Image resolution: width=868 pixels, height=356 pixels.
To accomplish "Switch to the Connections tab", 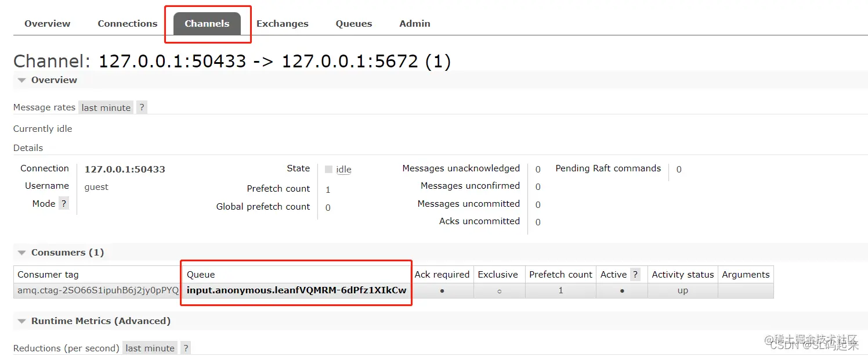I will (x=128, y=24).
